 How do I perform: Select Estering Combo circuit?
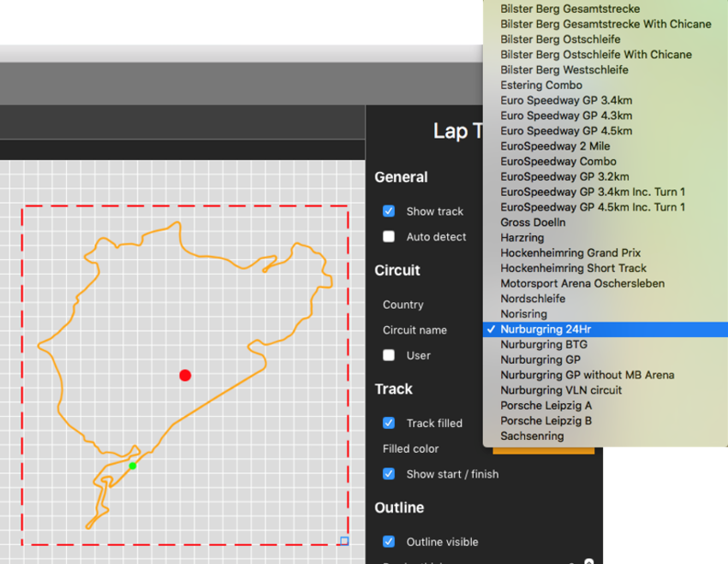(606, 86)
